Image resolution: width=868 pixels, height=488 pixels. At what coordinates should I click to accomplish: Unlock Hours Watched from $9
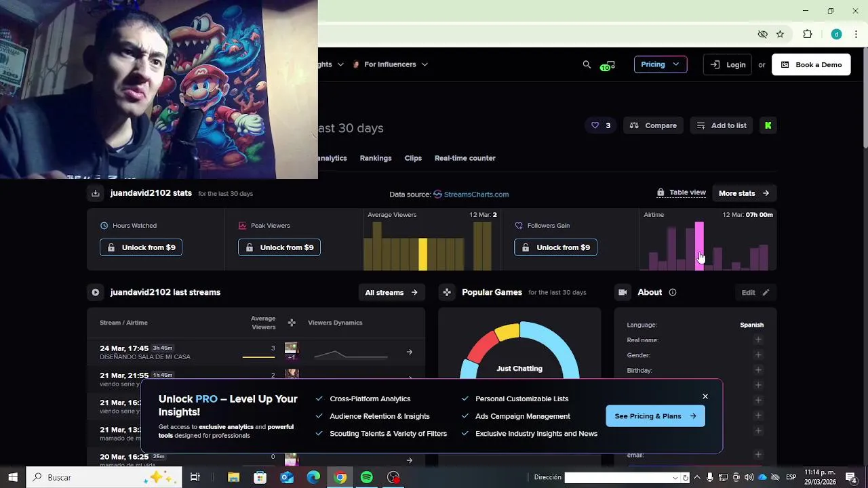point(141,247)
